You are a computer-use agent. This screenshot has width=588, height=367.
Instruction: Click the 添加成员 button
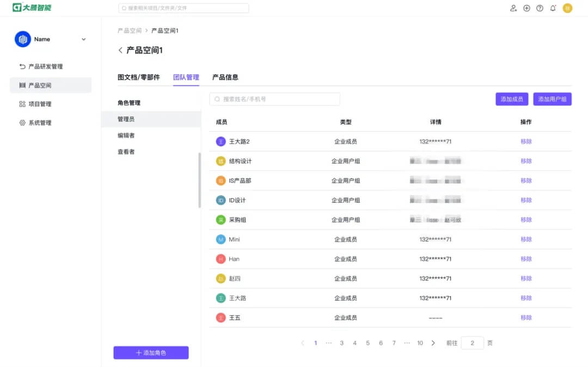pos(511,99)
